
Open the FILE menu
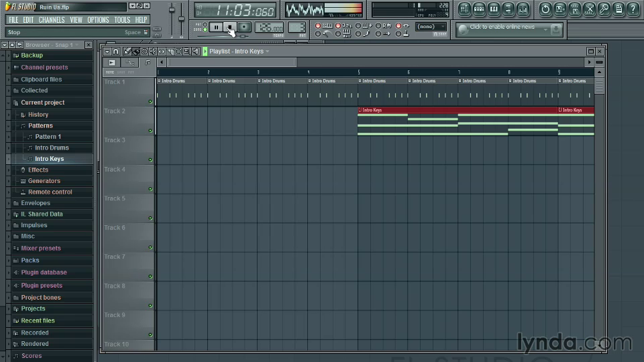click(x=13, y=19)
